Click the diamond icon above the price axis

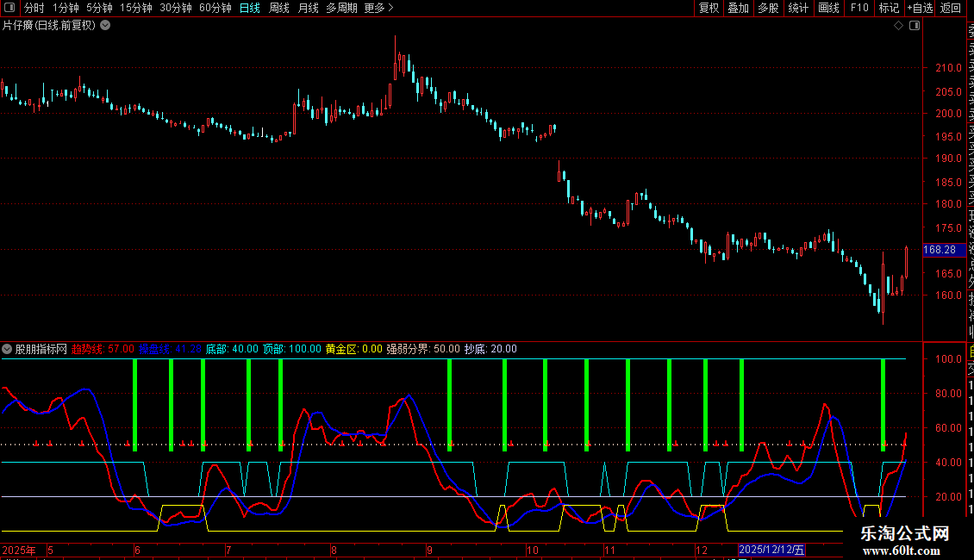click(x=898, y=26)
